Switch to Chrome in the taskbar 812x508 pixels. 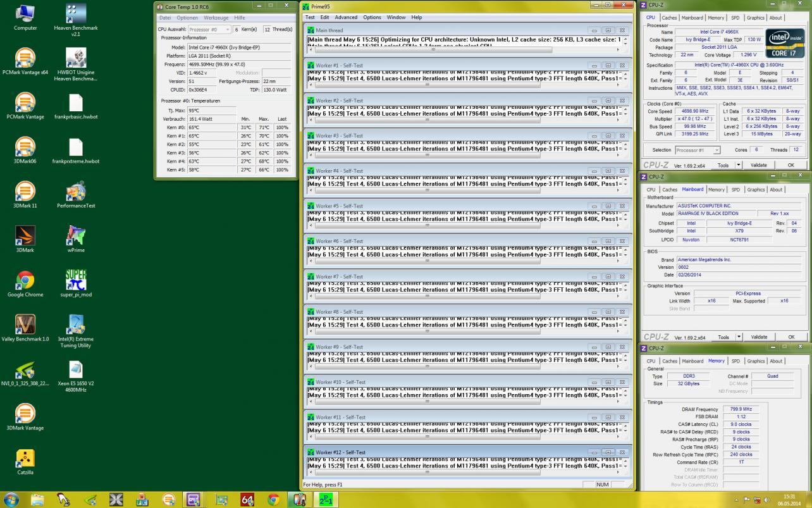[x=273, y=499]
